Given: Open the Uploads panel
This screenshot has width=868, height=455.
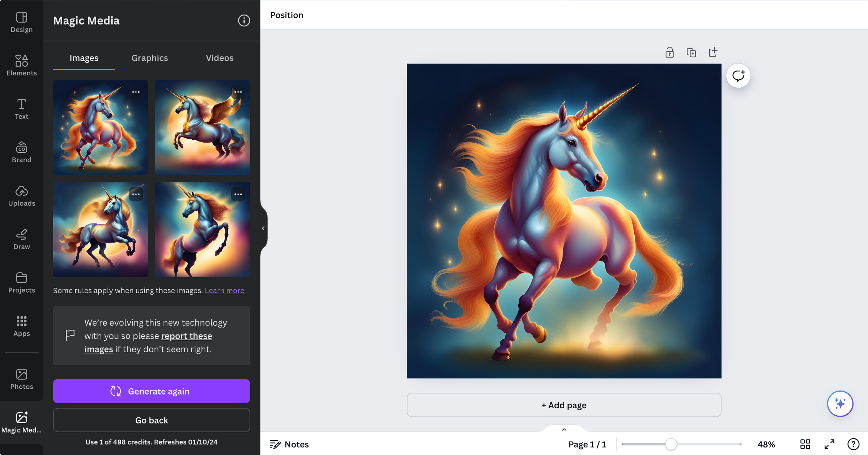Looking at the screenshot, I should point(21,195).
